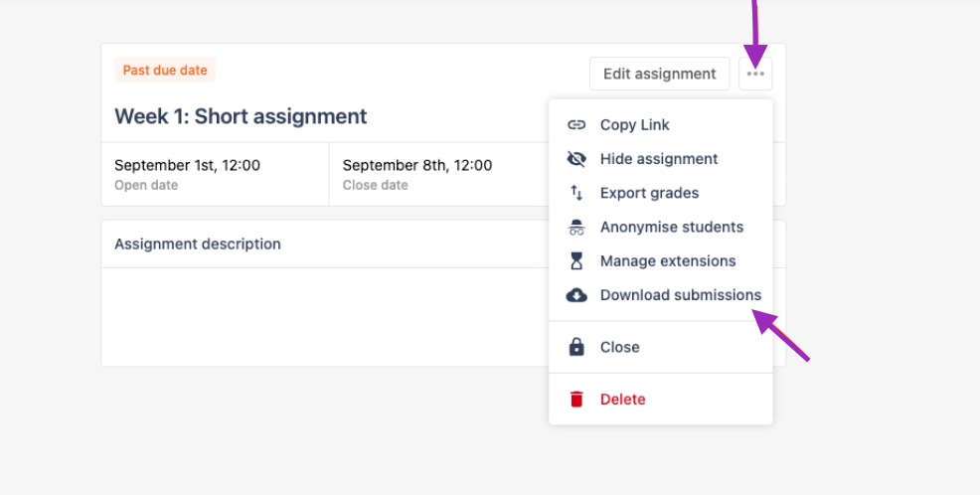Screen dimensions: 980x495
Task: Click the Open date label
Action: 146,185
